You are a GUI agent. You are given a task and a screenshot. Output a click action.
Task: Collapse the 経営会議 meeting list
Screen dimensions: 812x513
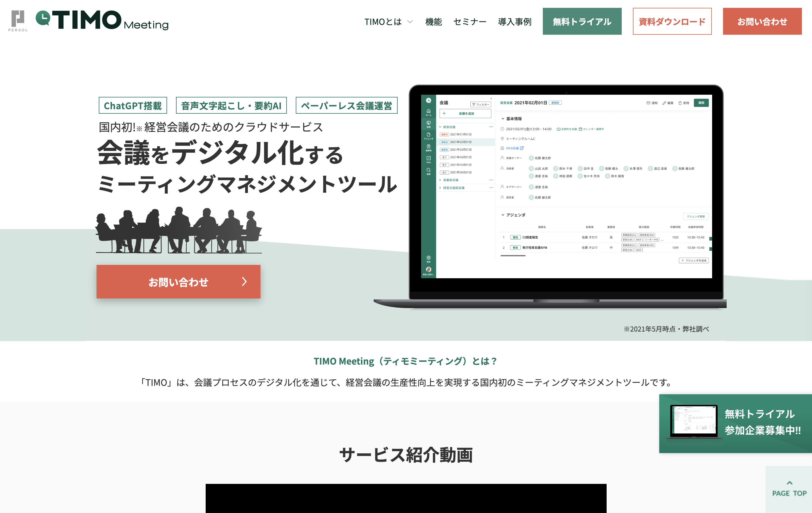(440, 127)
